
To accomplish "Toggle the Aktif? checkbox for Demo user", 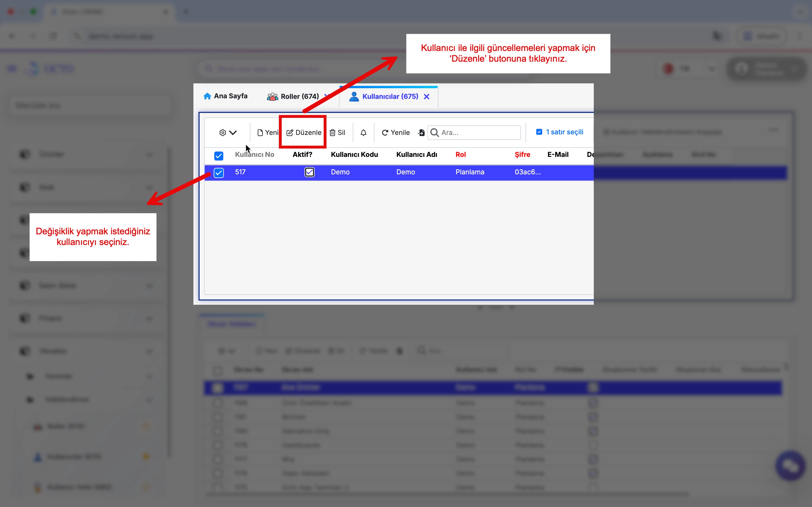I will point(309,172).
